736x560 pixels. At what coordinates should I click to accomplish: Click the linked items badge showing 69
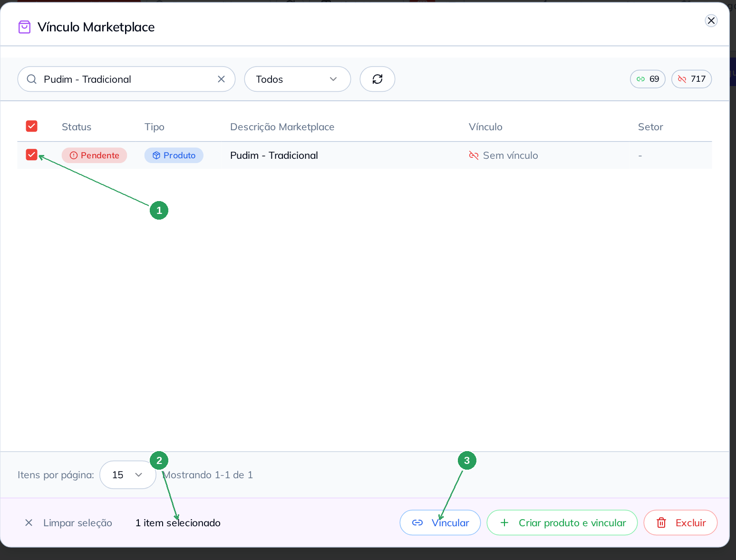[x=648, y=79]
